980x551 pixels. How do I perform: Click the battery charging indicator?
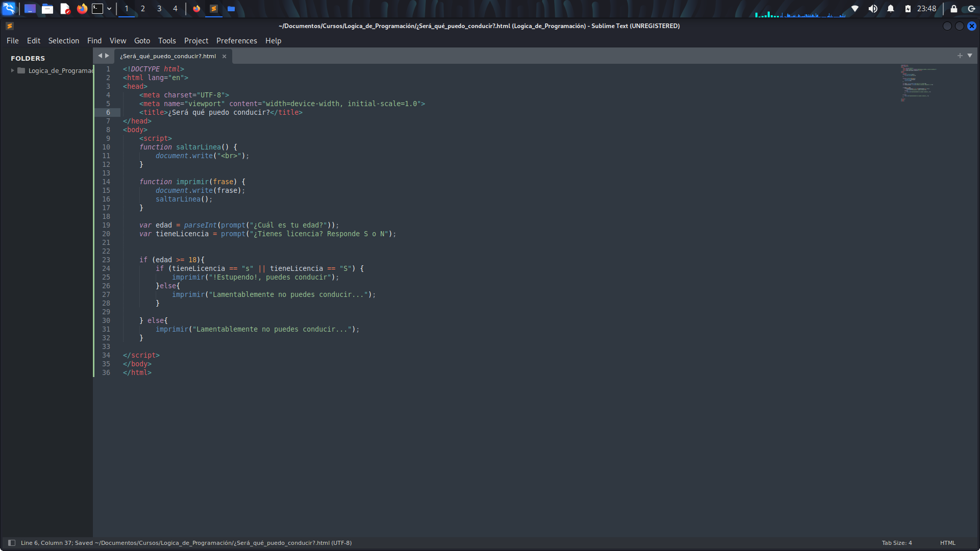coord(908,9)
